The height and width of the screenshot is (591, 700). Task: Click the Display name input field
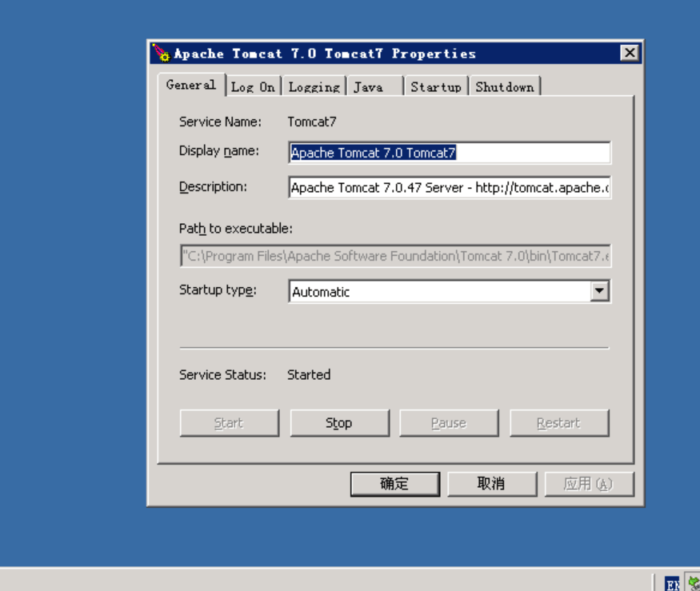pos(450,153)
